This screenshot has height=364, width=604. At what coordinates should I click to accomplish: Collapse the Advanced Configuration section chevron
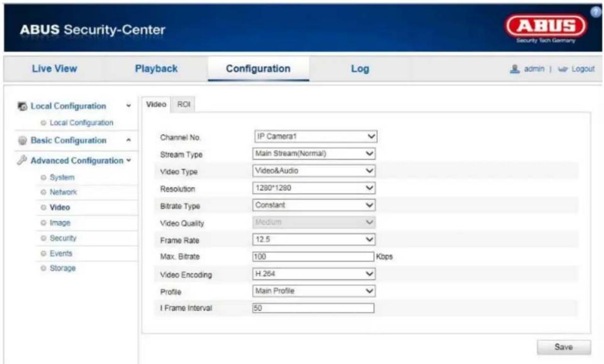[x=128, y=161]
